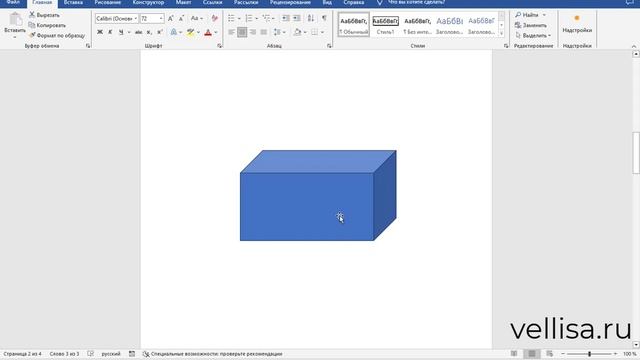Click the Copy (Копировать) command
Screen dimensions: 640x360
[x=47, y=25]
